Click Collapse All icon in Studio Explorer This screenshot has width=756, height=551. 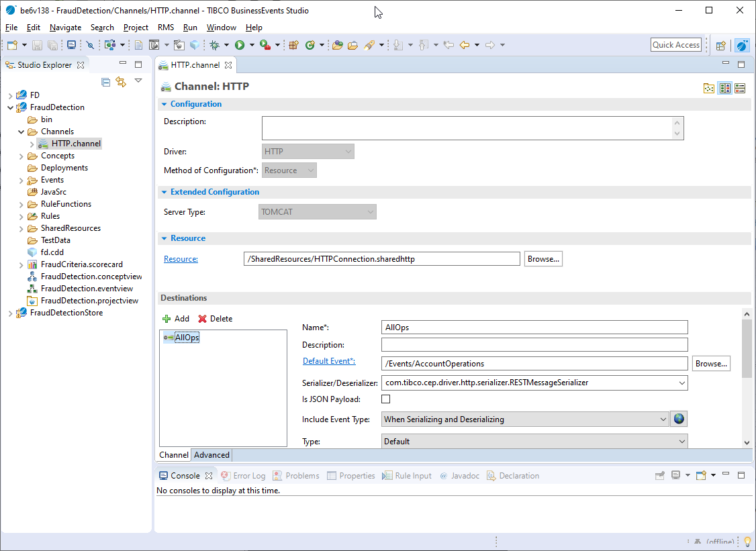[x=106, y=82]
